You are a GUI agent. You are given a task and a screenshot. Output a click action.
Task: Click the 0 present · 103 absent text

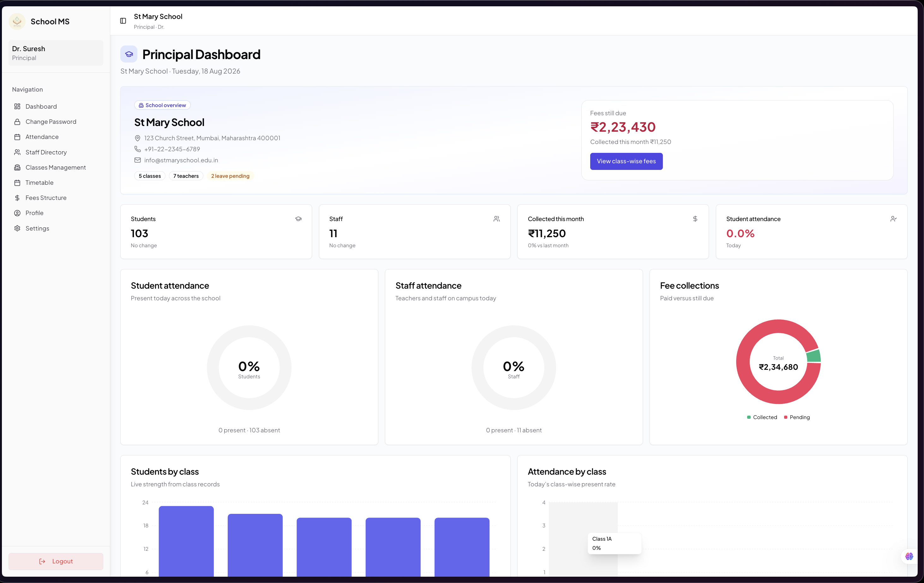tap(249, 430)
